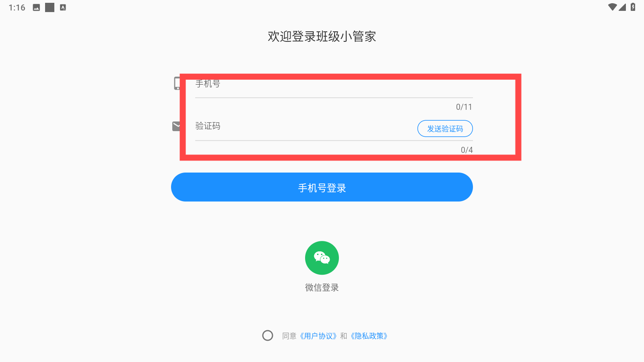The height and width of the screenshot is (362, 644).
Task: Click the 微信登录 text label
Action: coord(322,288)
